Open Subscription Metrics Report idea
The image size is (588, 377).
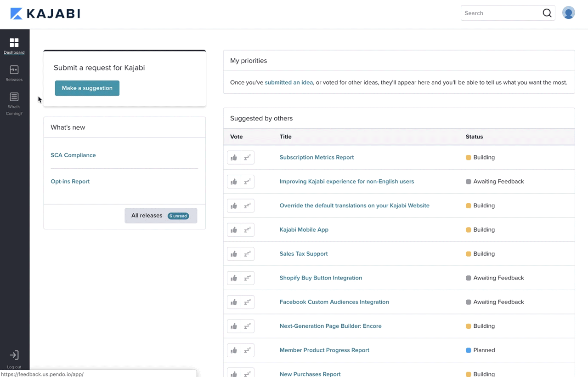coord(317,157)
